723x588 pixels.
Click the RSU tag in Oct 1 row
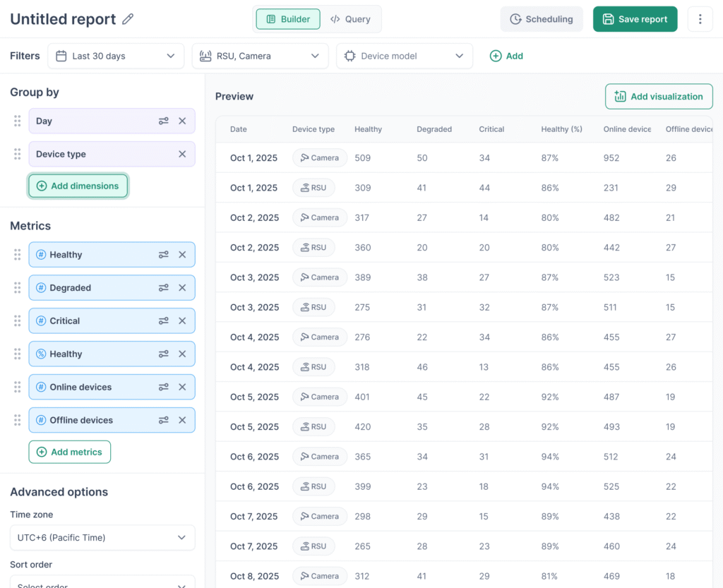pyautogui.click(x=313, y=188)
